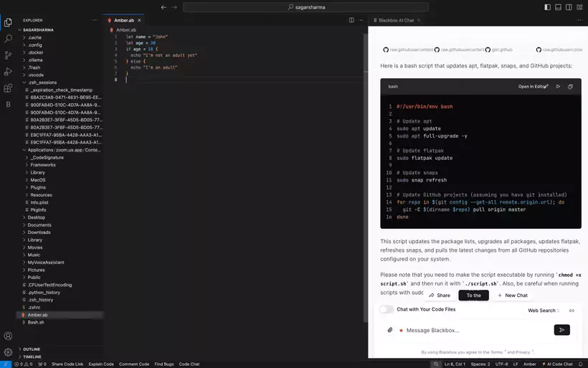Open the .zshrc file
588x368 pixels.
(59, 307)
